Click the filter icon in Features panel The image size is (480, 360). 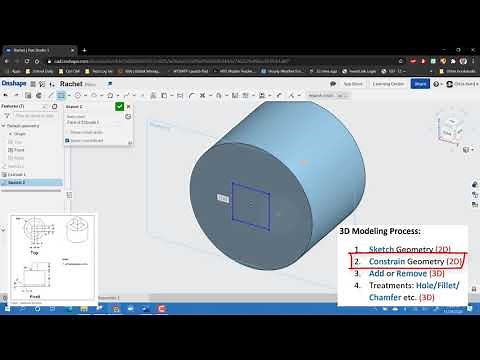pyautogui.click(x=7, y=116)
